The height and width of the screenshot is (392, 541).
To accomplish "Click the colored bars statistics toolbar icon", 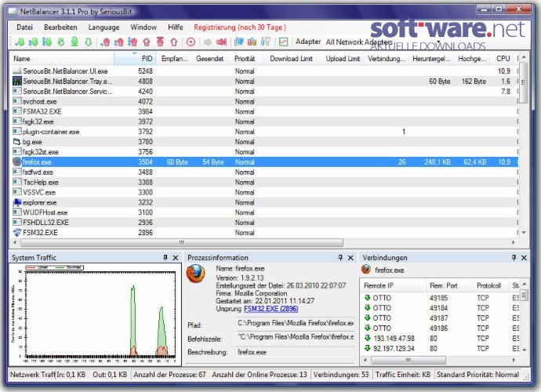I will point(252,42).
